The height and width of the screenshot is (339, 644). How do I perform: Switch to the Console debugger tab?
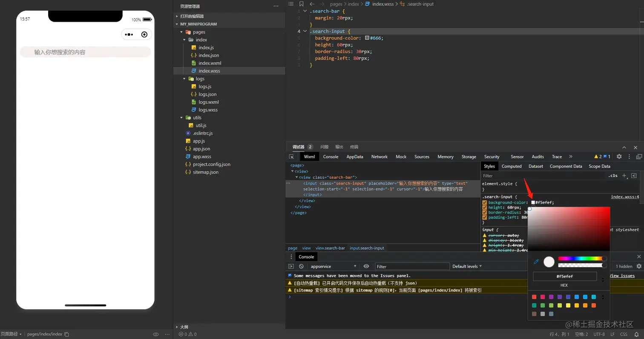(x=331, y=157)
